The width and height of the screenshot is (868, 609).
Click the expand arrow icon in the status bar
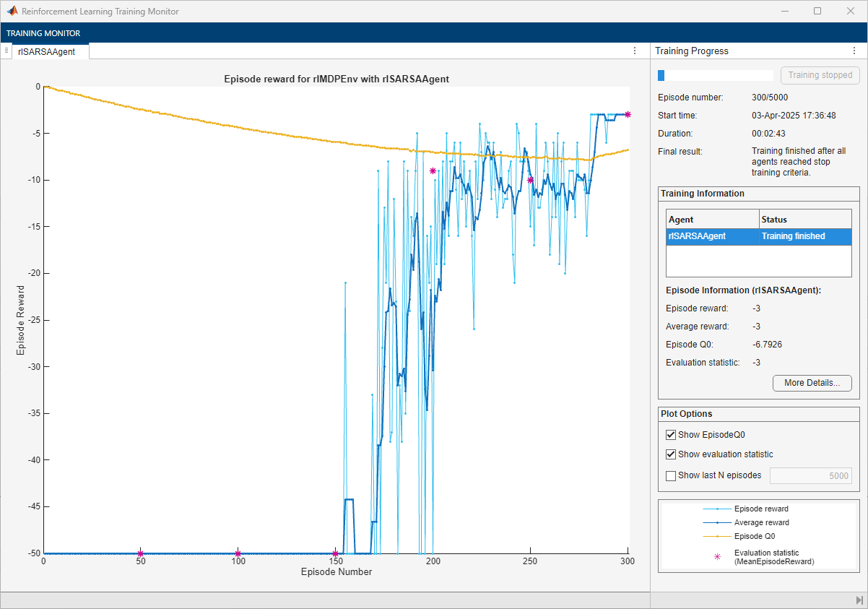click(859, 600)
